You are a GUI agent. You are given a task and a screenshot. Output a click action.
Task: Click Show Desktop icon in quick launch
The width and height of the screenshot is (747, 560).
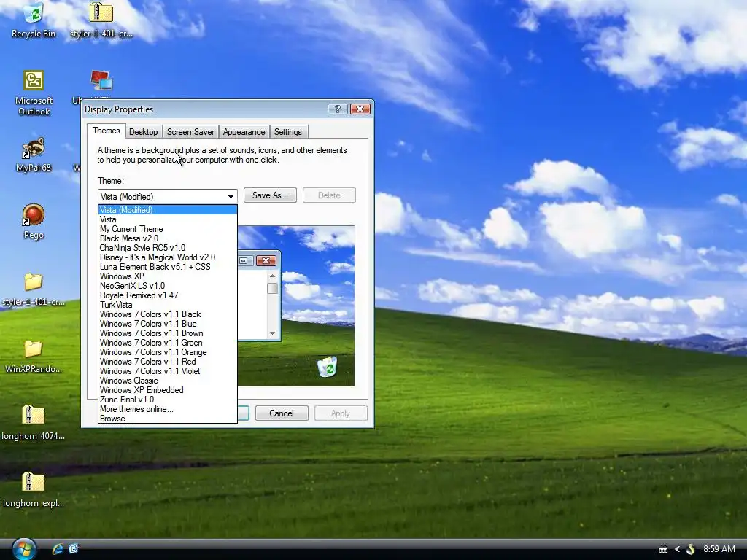[74, 548]
